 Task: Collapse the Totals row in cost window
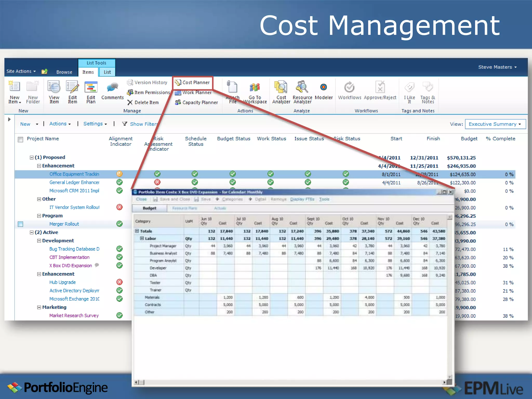(137, 231)
